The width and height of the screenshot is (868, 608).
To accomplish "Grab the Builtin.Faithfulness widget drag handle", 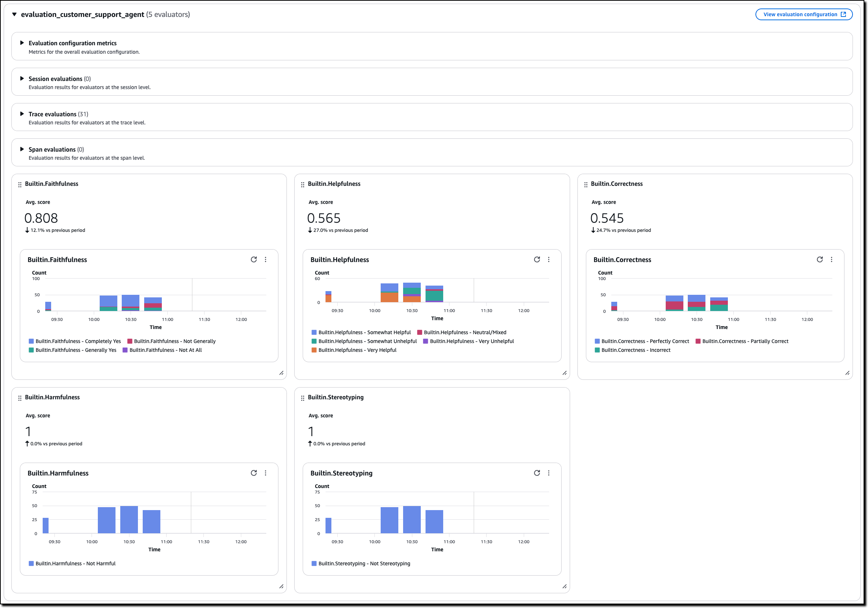I will (19, 184).
